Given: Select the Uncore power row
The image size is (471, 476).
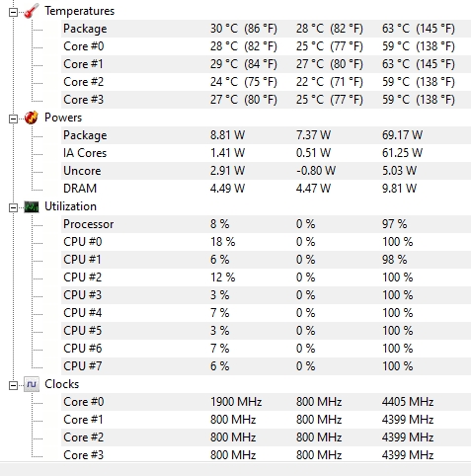Looking at the screenshot, I should pos(266,171).
